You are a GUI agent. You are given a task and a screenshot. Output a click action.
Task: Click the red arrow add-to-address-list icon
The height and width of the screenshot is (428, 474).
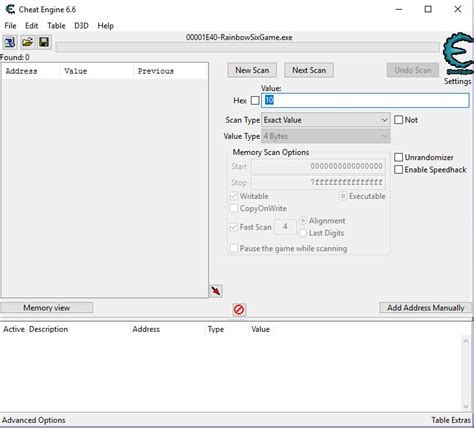point(216,291)
